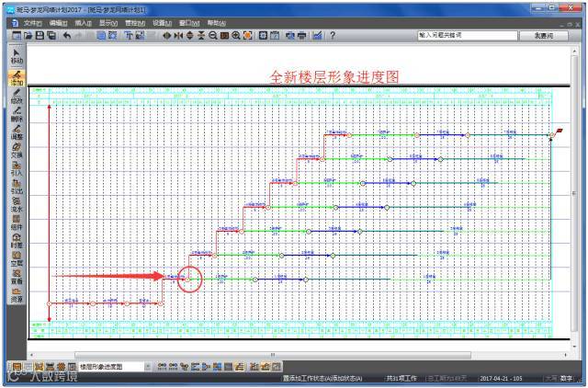This screenshot has width=588, height=388.
Task: Select the 空层 (empty layer) tool
Action: click(x=17, y=259)
